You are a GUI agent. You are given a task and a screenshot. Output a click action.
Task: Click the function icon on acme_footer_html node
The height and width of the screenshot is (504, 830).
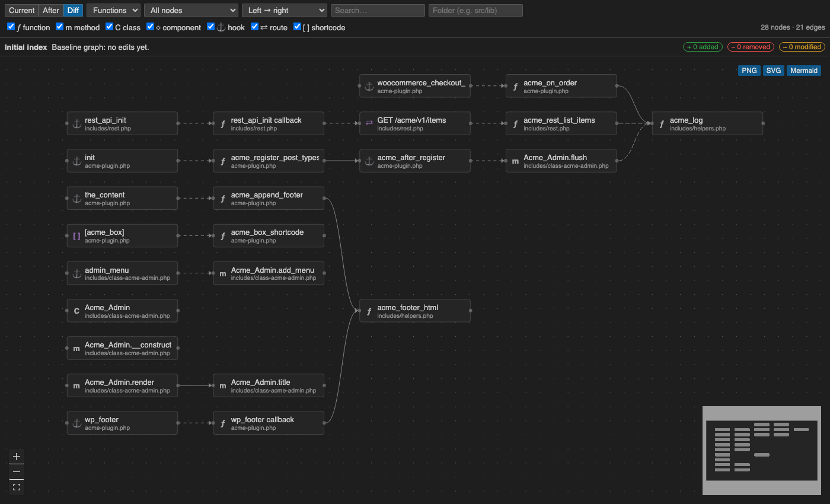click(369, 311)
